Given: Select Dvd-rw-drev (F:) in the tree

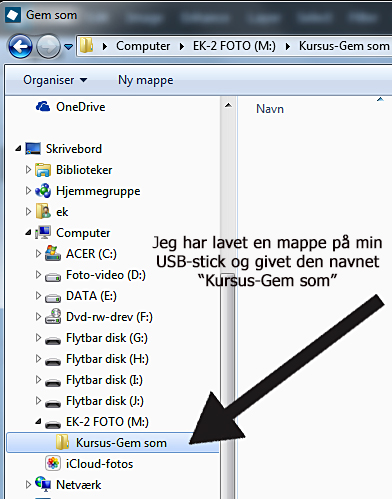Looking at the screenshot, I should click(109, 317).
